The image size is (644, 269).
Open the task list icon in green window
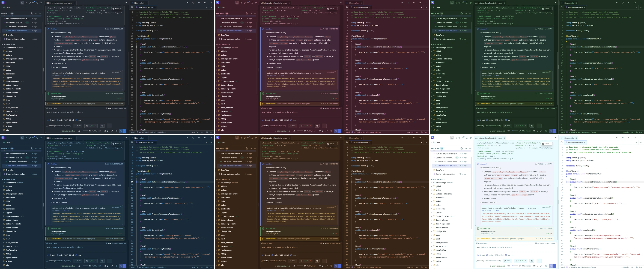(x=463, y=2)
